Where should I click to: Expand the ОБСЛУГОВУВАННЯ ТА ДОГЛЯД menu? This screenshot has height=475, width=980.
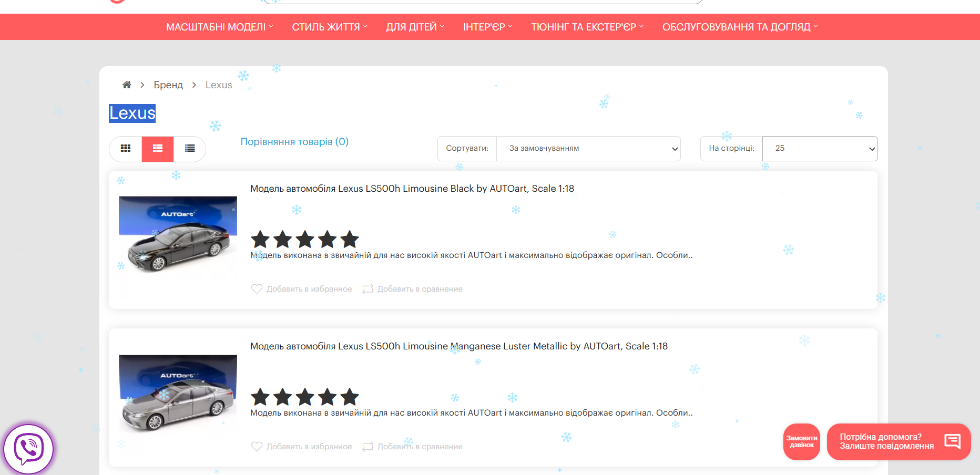tap(740, 27)
